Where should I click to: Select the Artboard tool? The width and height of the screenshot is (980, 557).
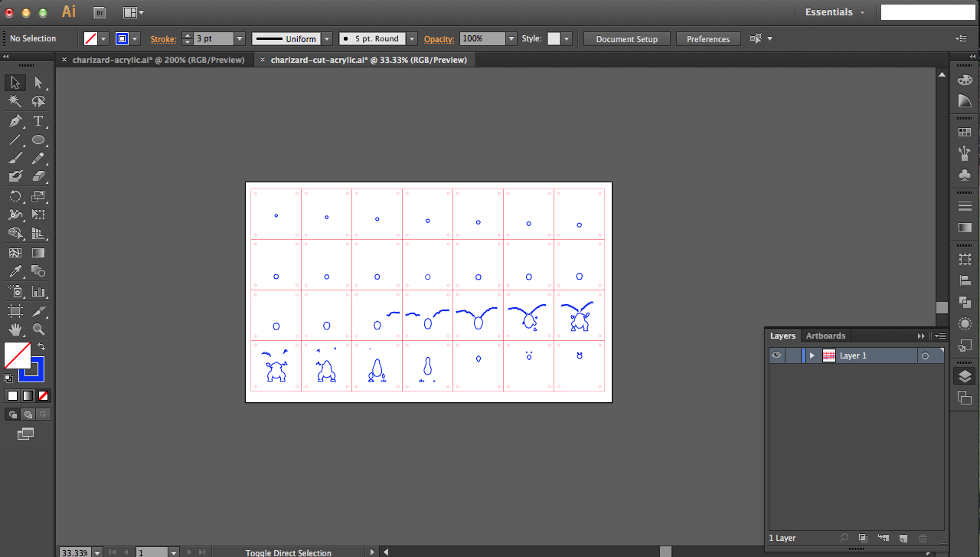(x=15, y=311)
